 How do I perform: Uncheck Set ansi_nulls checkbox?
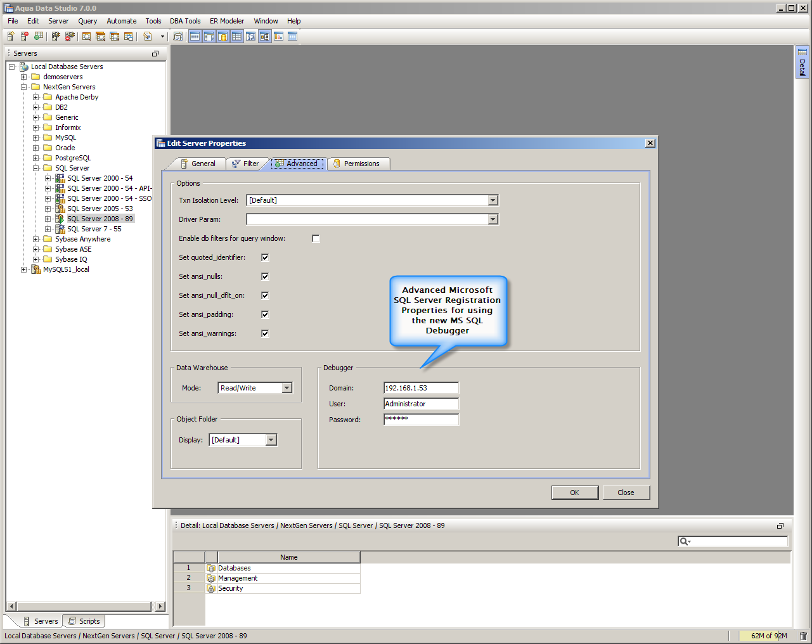pos(265,276)
